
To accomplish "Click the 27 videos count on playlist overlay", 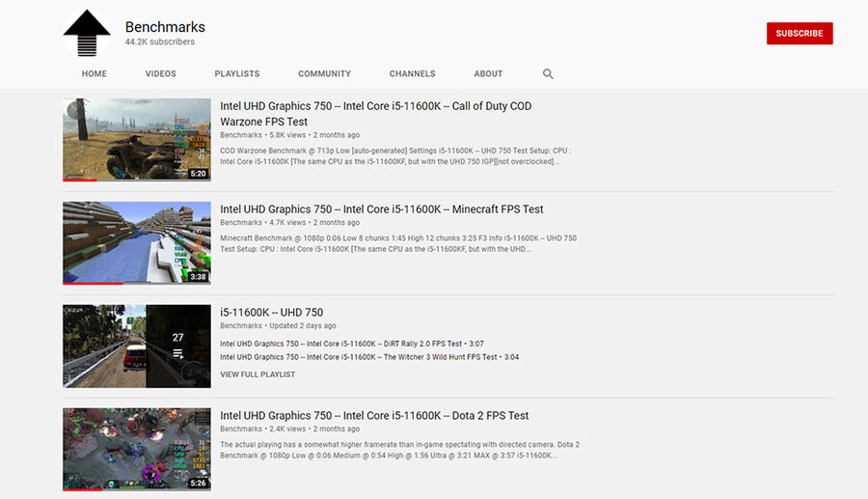I will click(x=177, y=337).
